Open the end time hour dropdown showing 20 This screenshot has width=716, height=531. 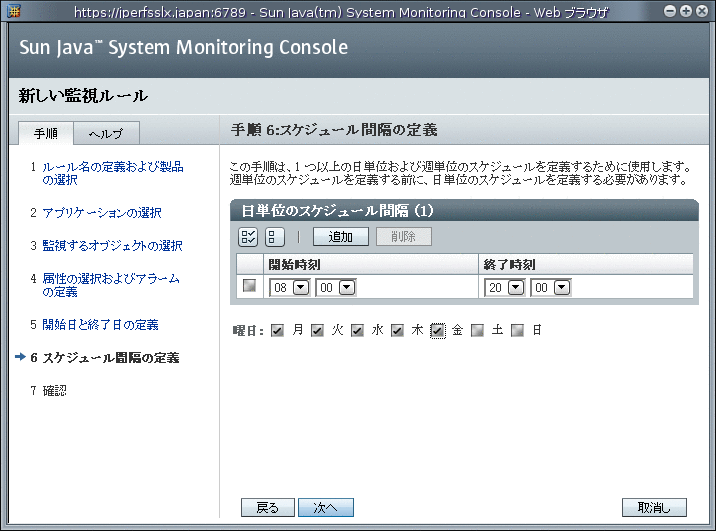click(505, 288)
